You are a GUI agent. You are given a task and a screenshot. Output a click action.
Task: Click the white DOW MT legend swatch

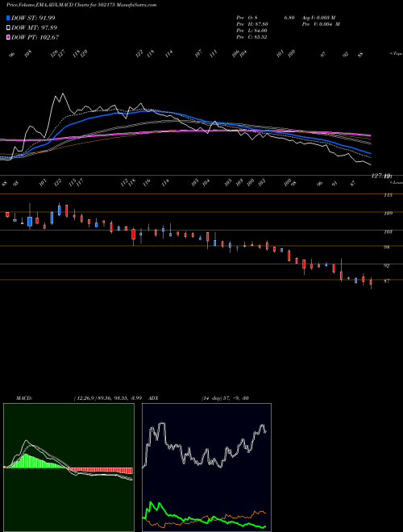tap(9, 27)
